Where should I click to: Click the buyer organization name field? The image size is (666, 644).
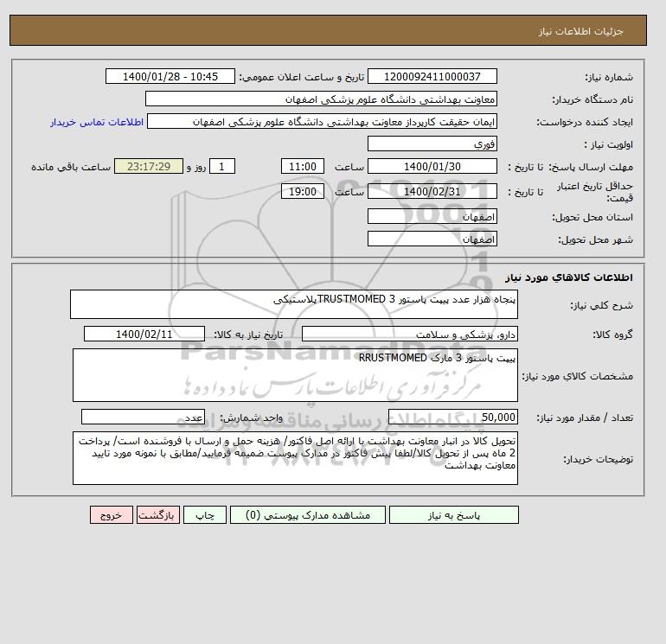click(321, 99)
